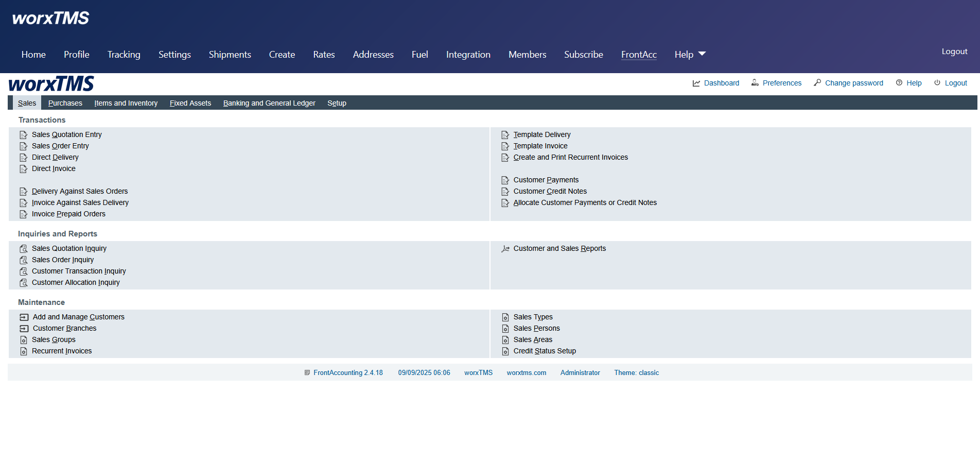
Task: Click the worxtms.com footer link
Action: pyautogui.click(x=526, y=373)
